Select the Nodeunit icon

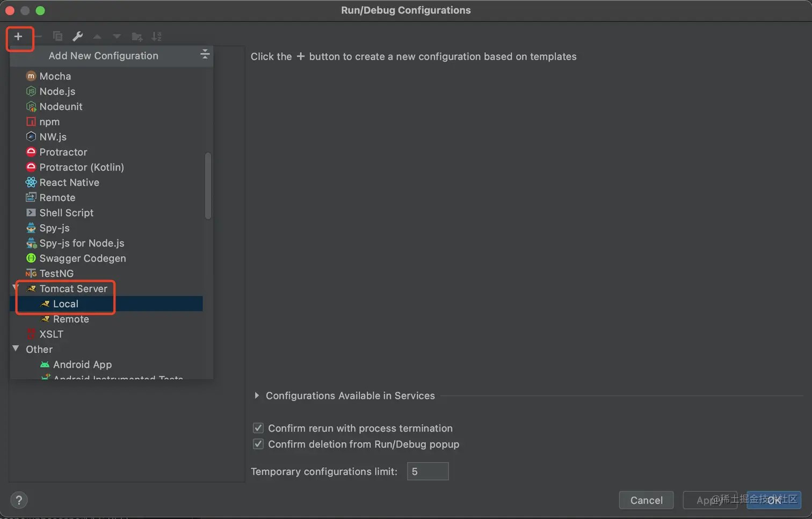[31, 106]
